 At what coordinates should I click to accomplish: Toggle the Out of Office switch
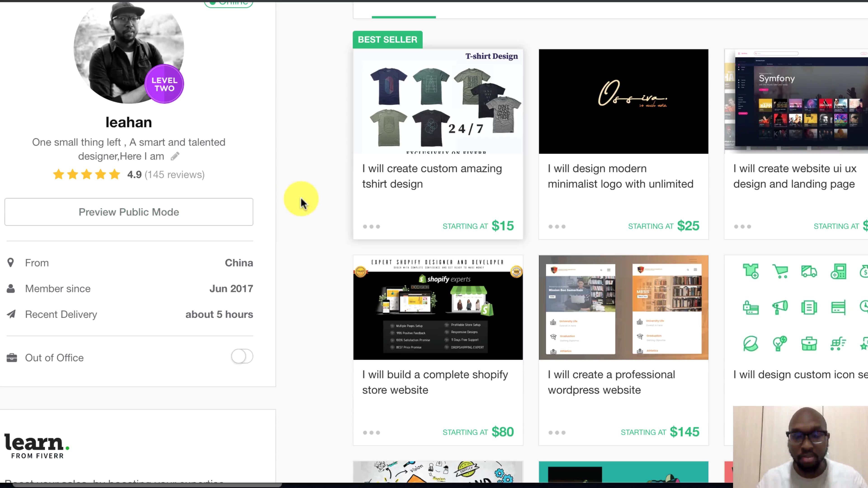click(x=242, y=356)
